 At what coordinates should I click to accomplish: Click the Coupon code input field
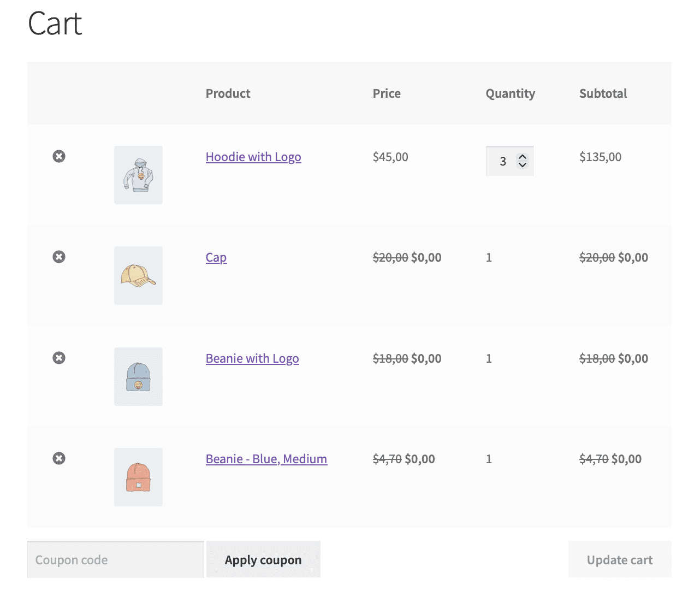115,559
